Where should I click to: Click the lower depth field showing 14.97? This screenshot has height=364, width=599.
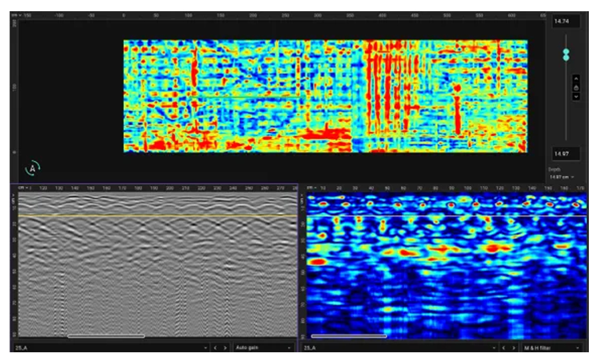[x=565, y=154]
